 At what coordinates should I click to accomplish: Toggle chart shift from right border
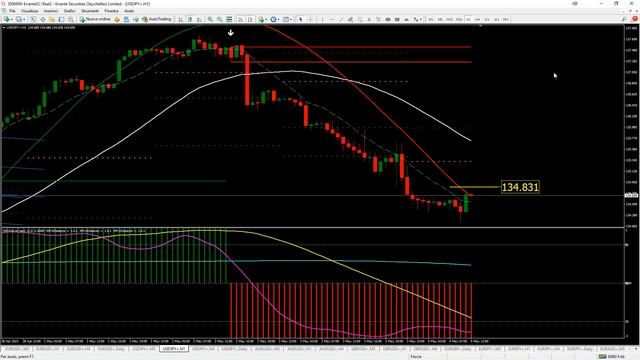[250, 19]
